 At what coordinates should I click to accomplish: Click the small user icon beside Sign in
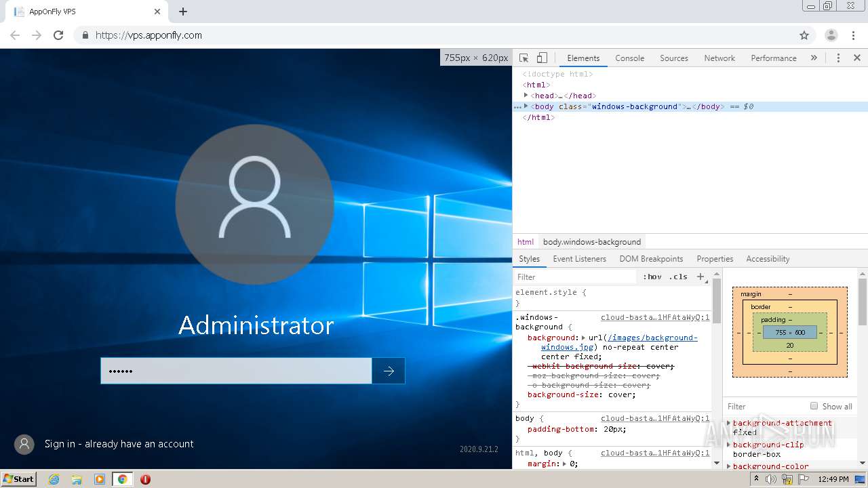(x=24, y=444)
